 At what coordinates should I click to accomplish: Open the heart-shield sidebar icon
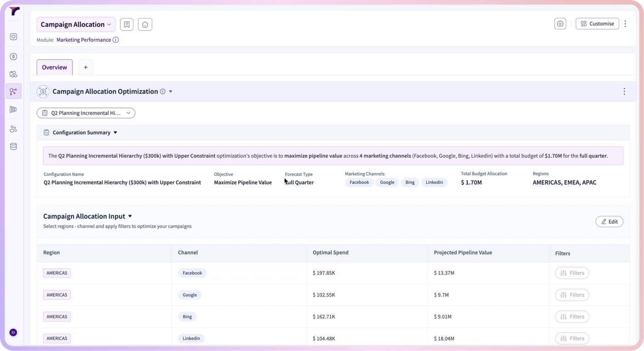click(13, 37)
